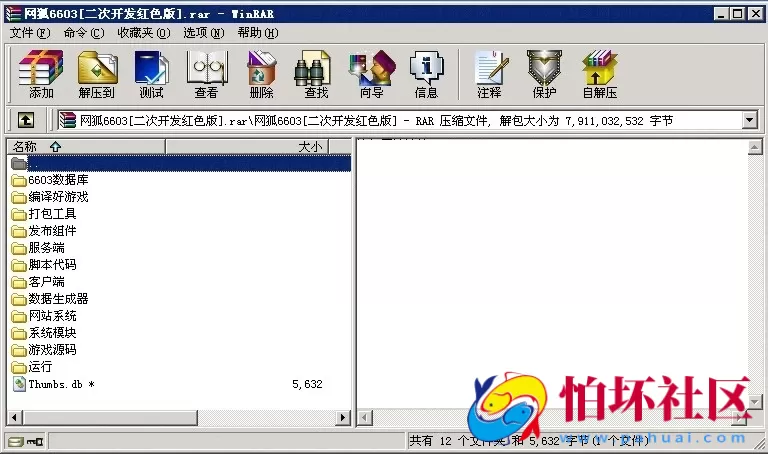This screenshot has width=768, height=454.
Task: Open the 文件 (File) menu
Action: [x=28, y=32]
